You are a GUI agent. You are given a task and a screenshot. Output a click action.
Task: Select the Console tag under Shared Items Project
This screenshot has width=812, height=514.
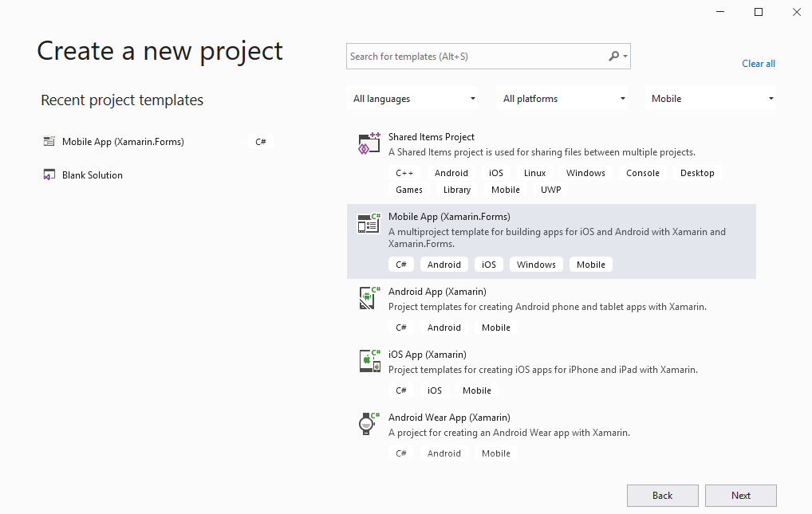[642, 172]
